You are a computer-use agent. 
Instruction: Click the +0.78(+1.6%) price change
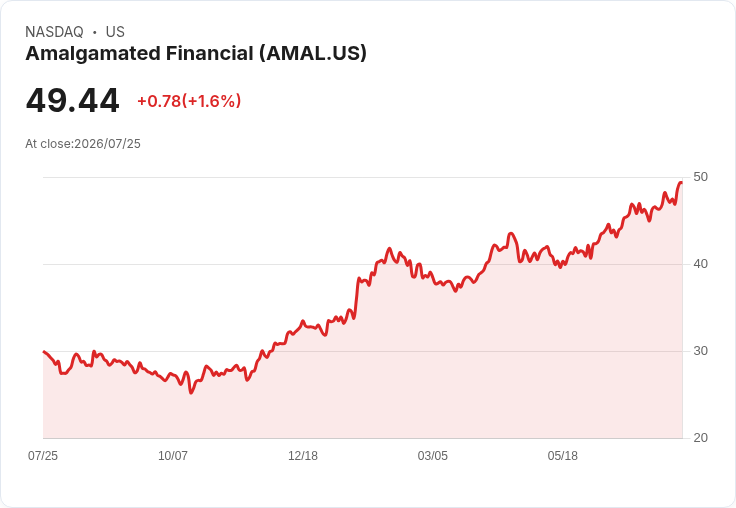pos(189,101)
